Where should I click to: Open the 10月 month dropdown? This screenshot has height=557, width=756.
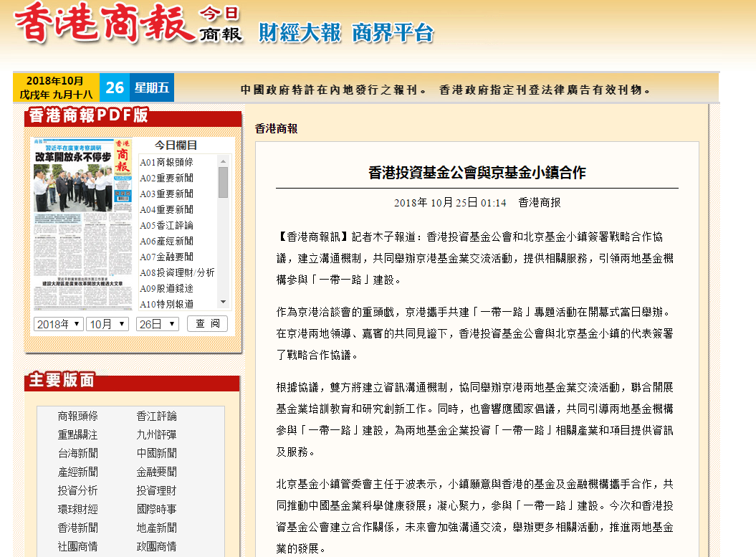pyautogui.click(x=107, y=324)
